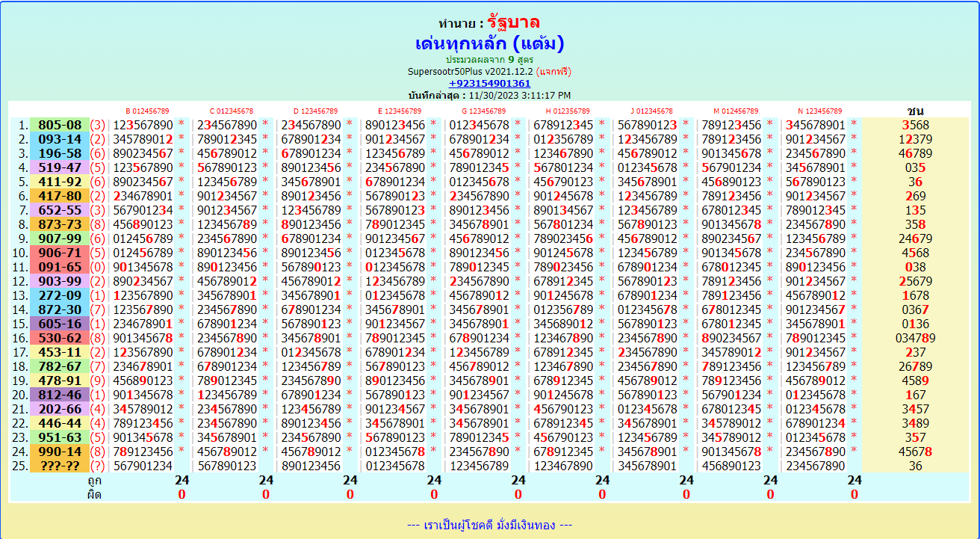Image resolution: width=980 pixels, height=539 pixels.
Task: Select result cell 417-80 in row 6
Action: click(x=60, y=196)
